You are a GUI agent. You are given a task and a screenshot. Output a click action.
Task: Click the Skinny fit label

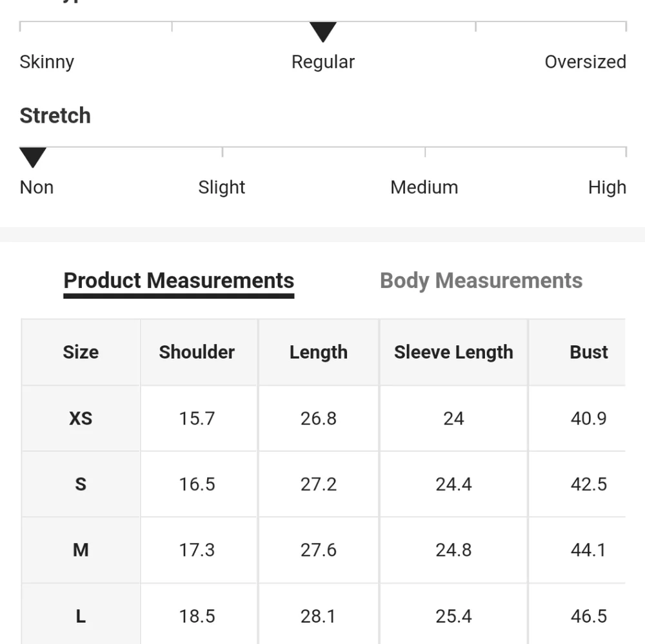point(47,62)
